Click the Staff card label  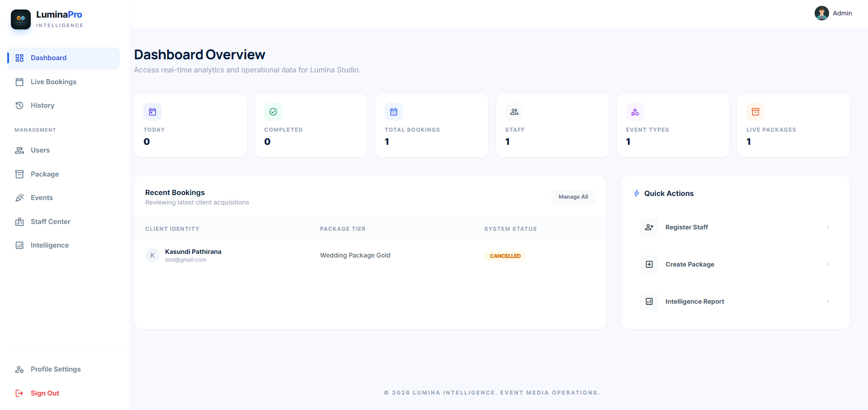(515, 130)
